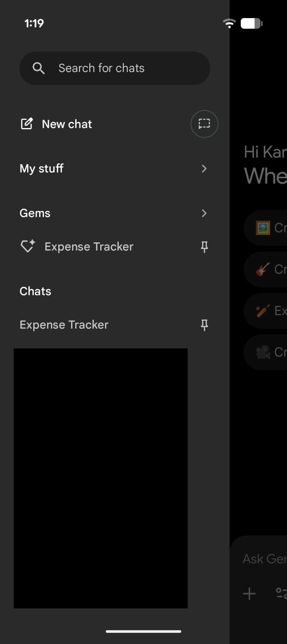Start a New chat
The height and width of the screenshot is (644, 287).
pyautogui.click(x=67, y=124)
